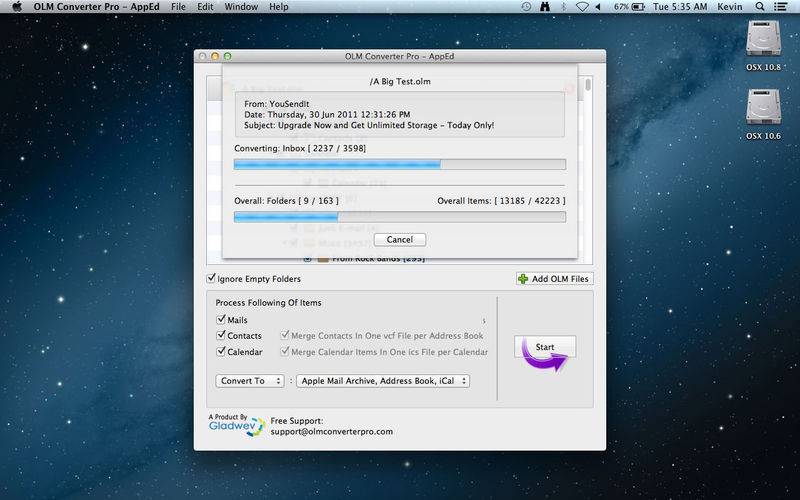Cancel the conversion in progress
800x500 pixels.
(399, 239)
